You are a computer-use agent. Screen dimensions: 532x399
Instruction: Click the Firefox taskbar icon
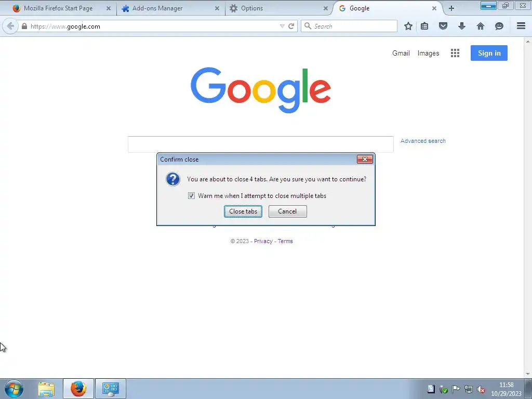[78, 389]
